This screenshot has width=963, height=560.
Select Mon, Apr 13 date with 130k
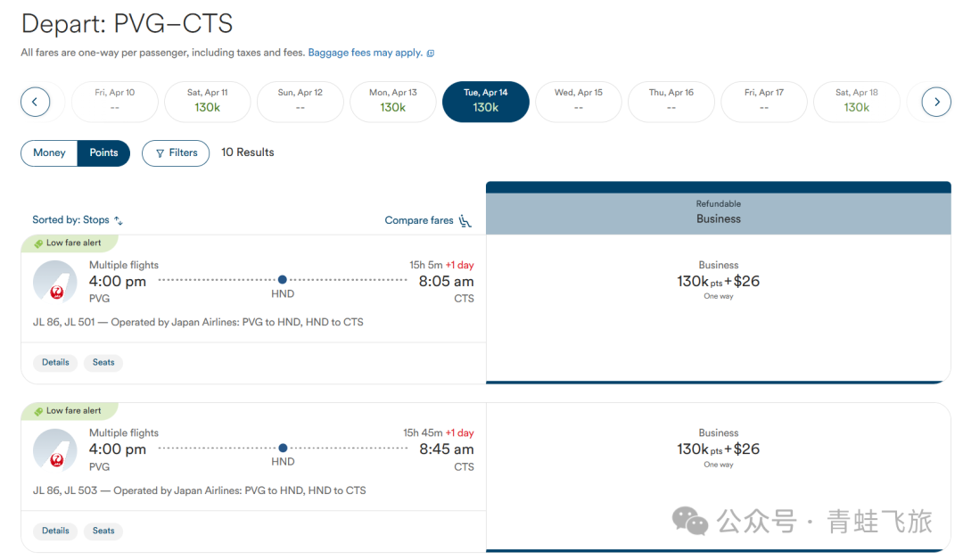point(393,102)
